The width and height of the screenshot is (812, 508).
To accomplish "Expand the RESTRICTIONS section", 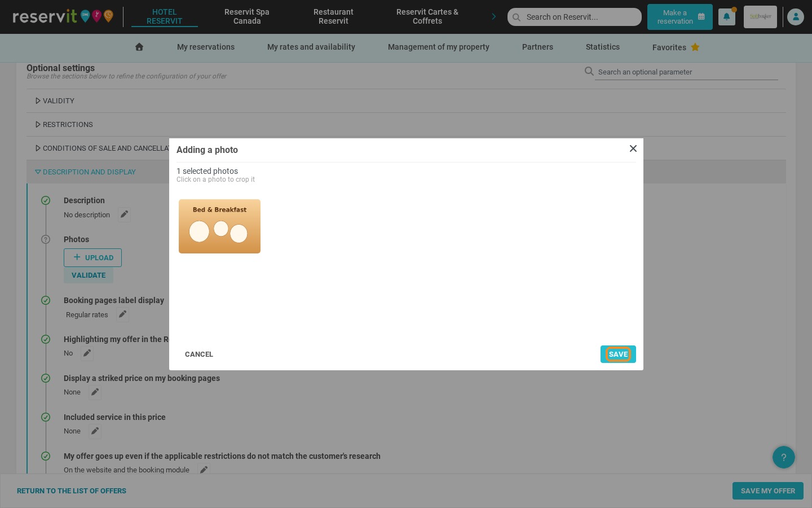I will pyautogui.click(x=406, y=124).
